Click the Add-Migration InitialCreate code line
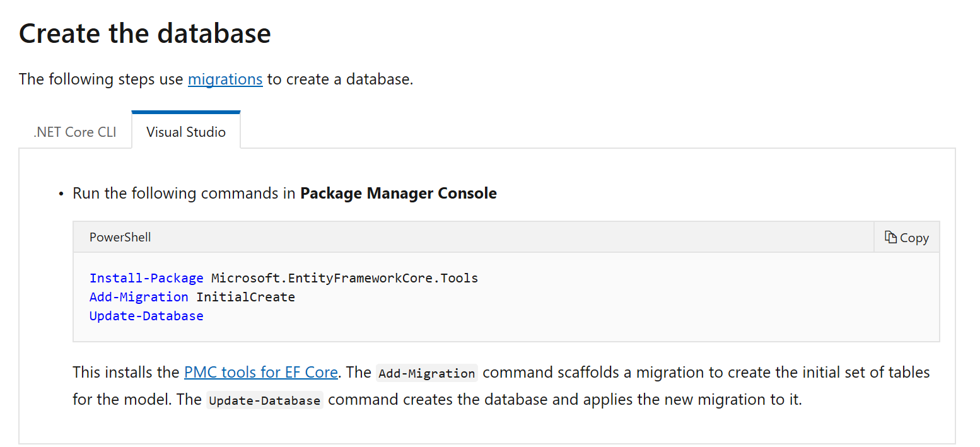This screenshot has width=980, height=447. pyautogui.click(x=192, y=296)
